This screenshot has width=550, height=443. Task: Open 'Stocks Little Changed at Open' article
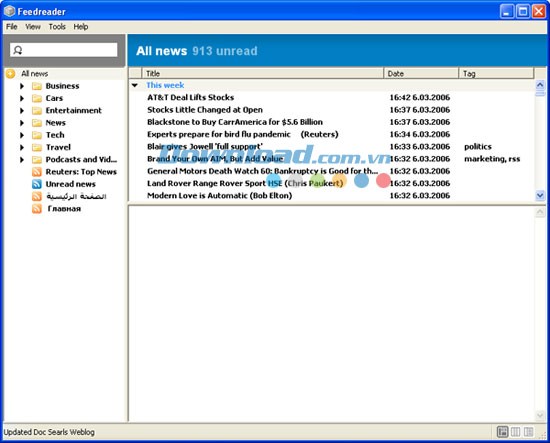(x=205, y=110)
